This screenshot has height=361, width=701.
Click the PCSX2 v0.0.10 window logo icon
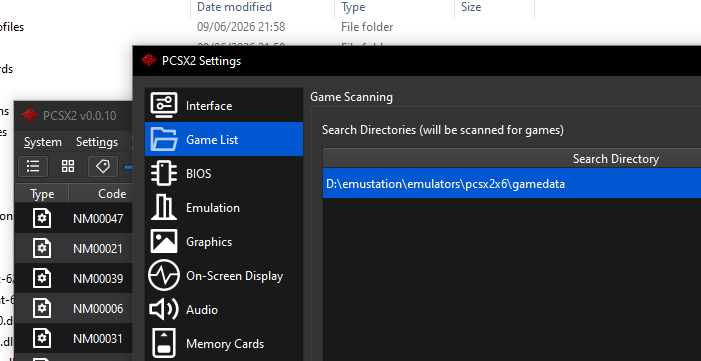pyautogui.click(x=30, y=115)
